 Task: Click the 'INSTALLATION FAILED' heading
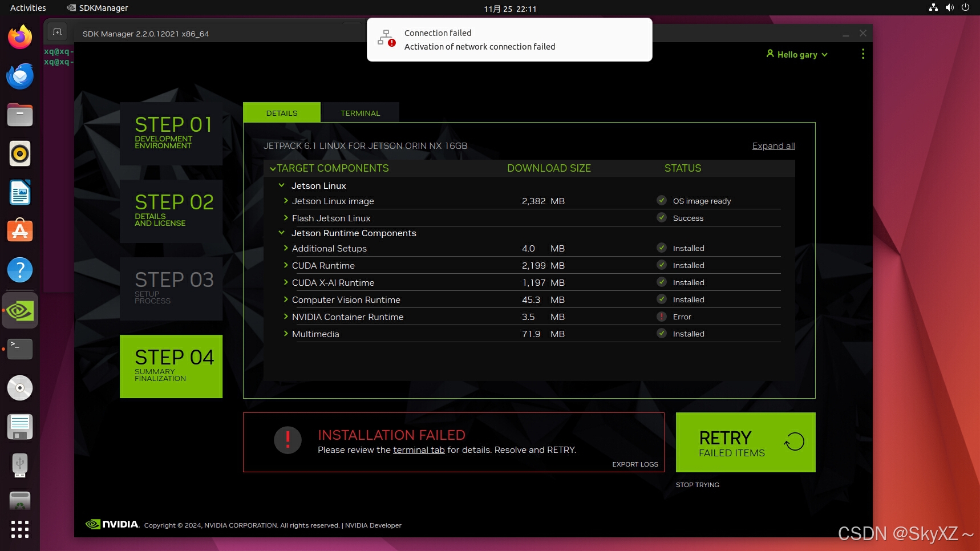[391, 435]
